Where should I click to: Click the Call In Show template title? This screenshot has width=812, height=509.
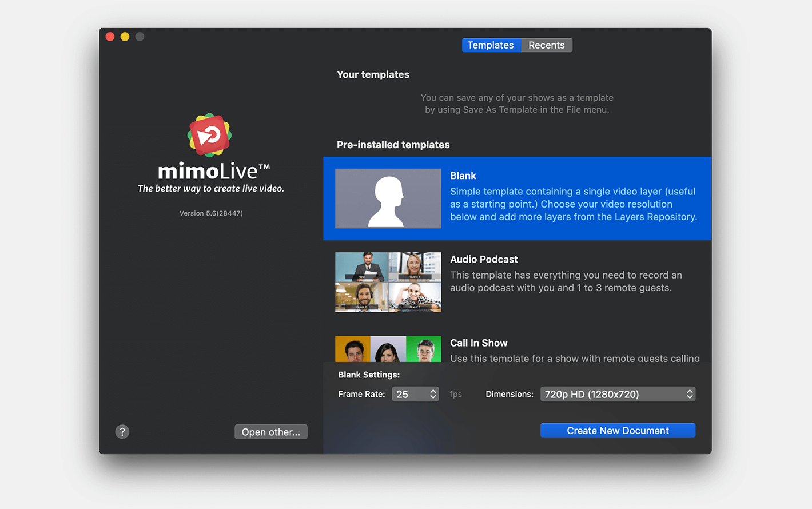479,343
